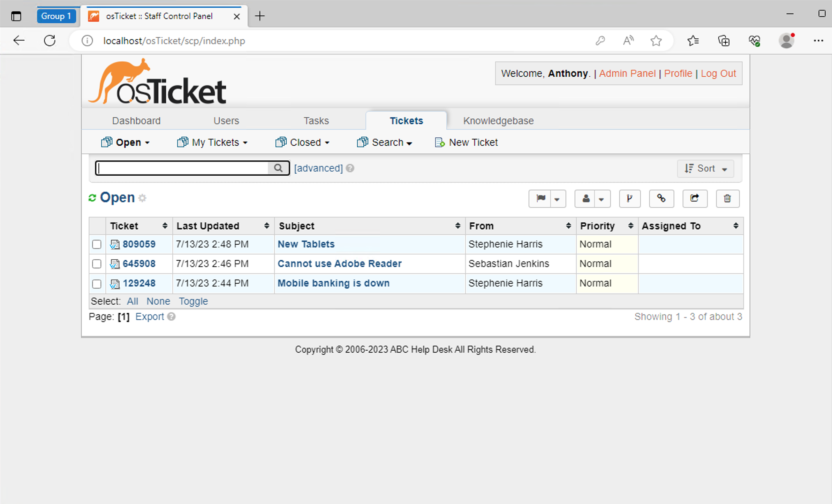The width and height of the screenshot is (832, 504).
Task: Click the magnifying glass to search tickets
Action: click(278, 168)
